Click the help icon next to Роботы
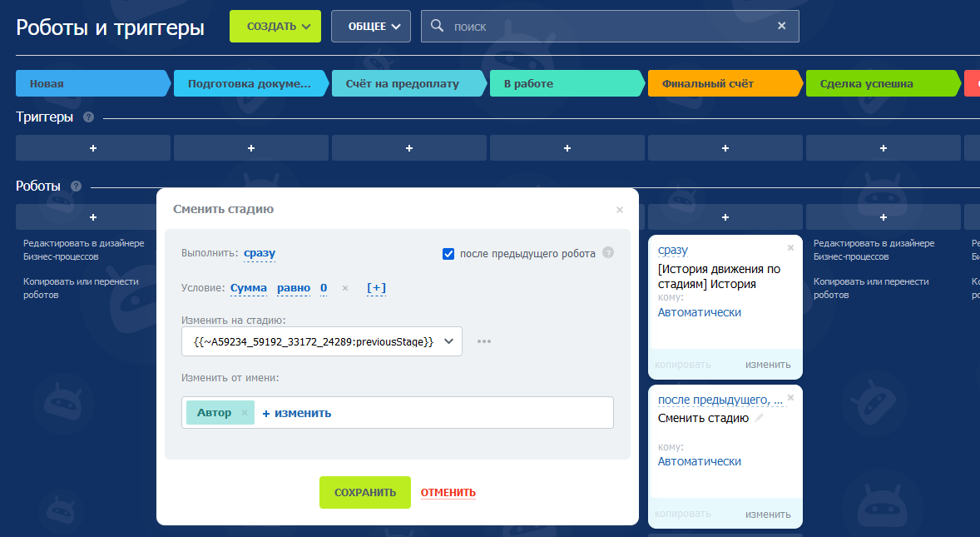This screenshot has height=537, width=980. pyautogui.click(x=76, y=186)
